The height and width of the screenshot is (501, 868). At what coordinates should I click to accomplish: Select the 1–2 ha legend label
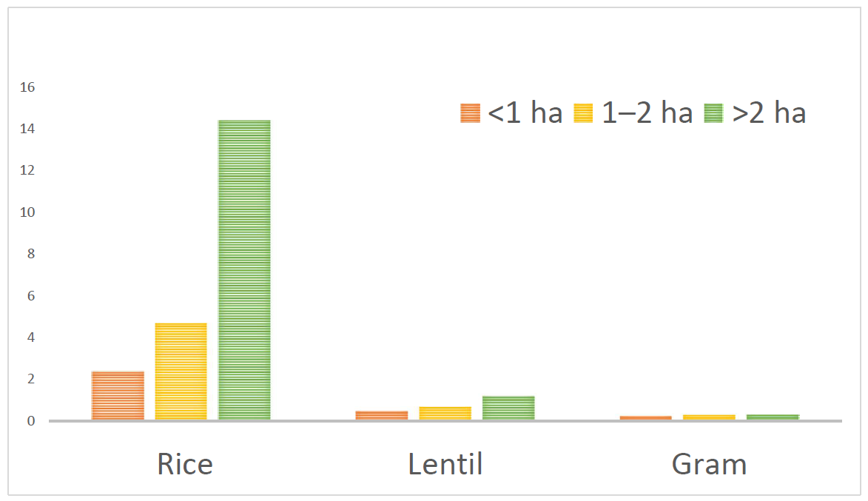647,113
